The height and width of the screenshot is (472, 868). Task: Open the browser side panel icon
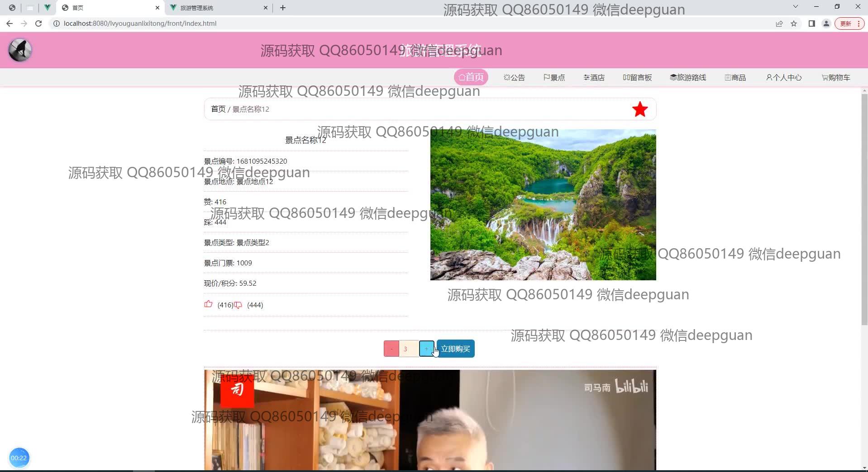(x=811, y=24)
